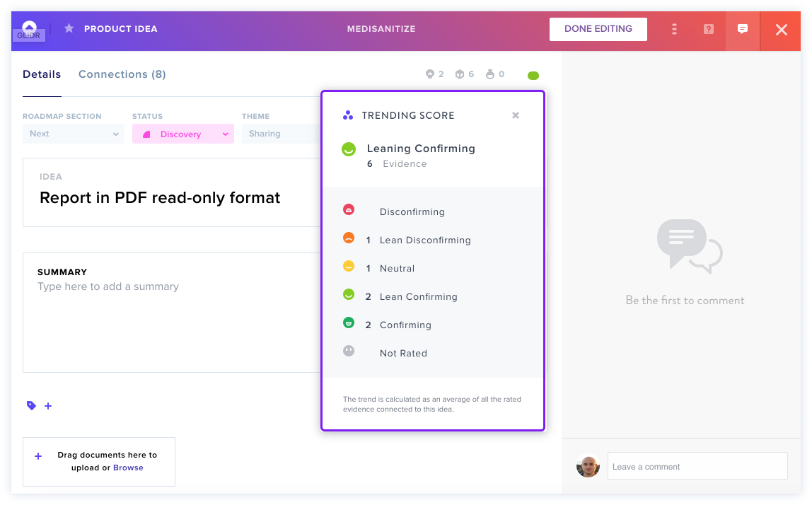
Task: Click the flask experiments count icon
Action: (489, 74)
